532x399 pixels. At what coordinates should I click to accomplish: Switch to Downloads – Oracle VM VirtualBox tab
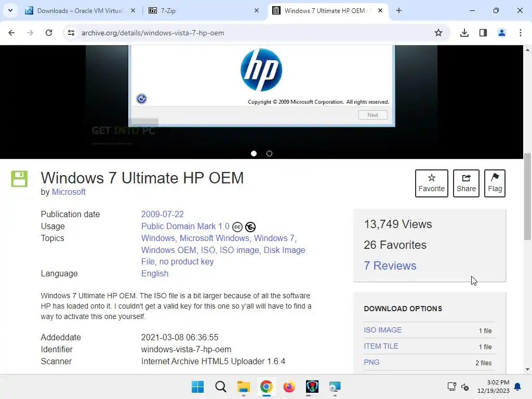(79, 11)
